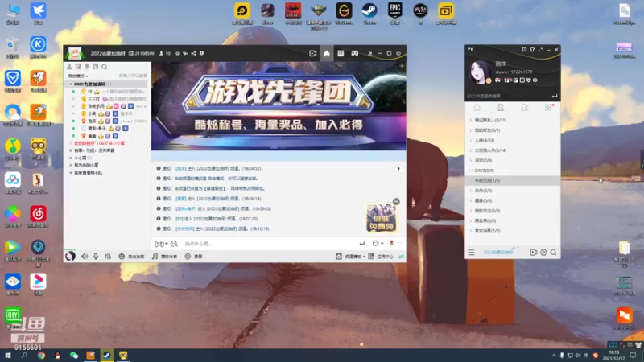
Task: Click the 播放伴奏 music button
Action: 164,257
